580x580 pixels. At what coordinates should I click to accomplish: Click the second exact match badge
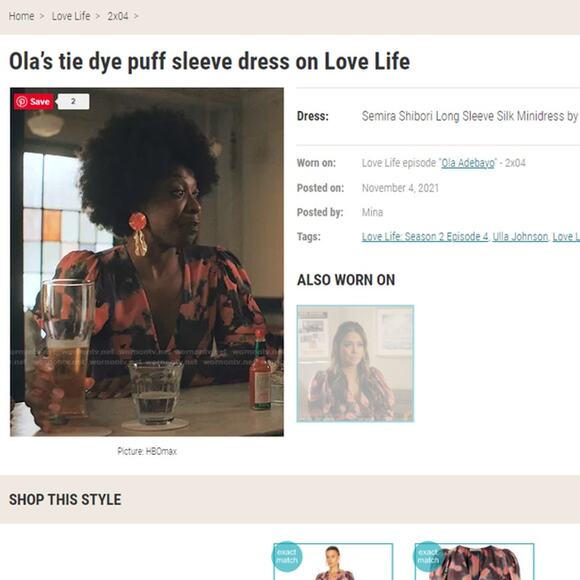(x=428, y=556)
